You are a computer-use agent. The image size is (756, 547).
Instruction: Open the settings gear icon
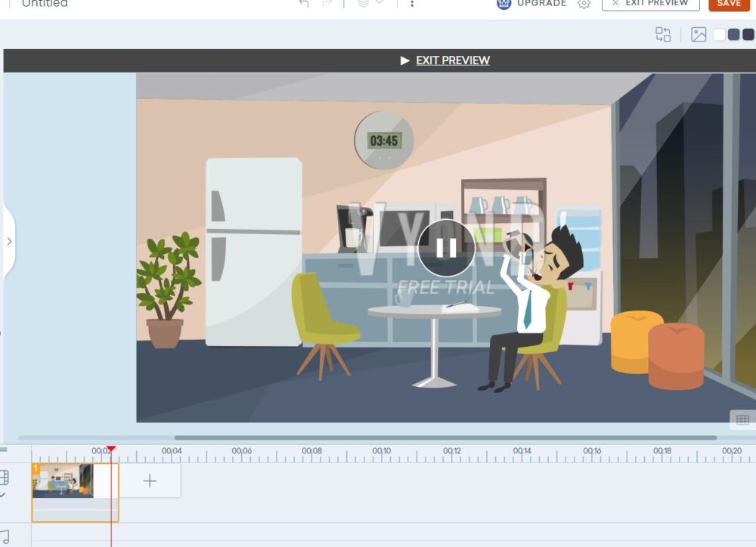pyautogui.click(x=584, y=4)
